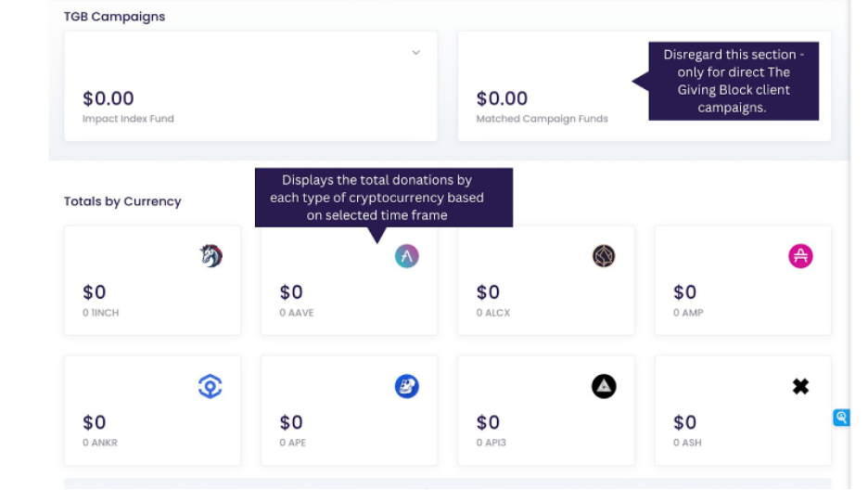
Task: Select the ASH cross icon
Action: pyautogui.click(x=800, y=386)
